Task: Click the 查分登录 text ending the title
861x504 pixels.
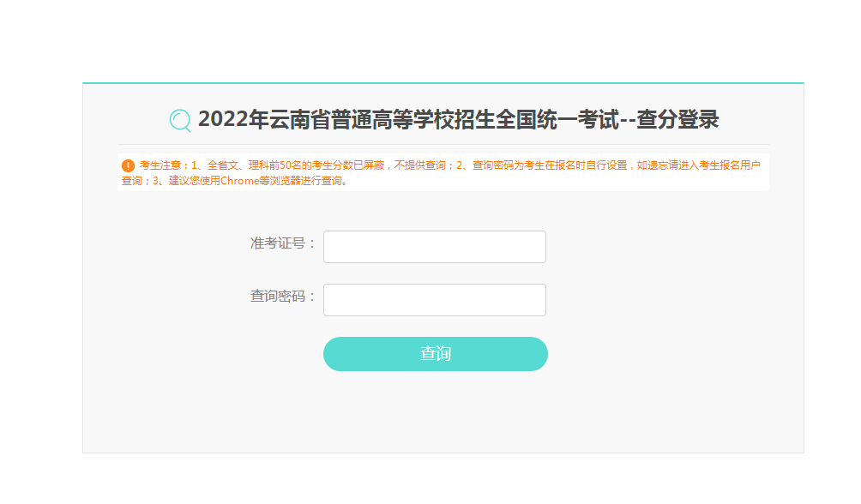Action: click(x=677, y=119)
